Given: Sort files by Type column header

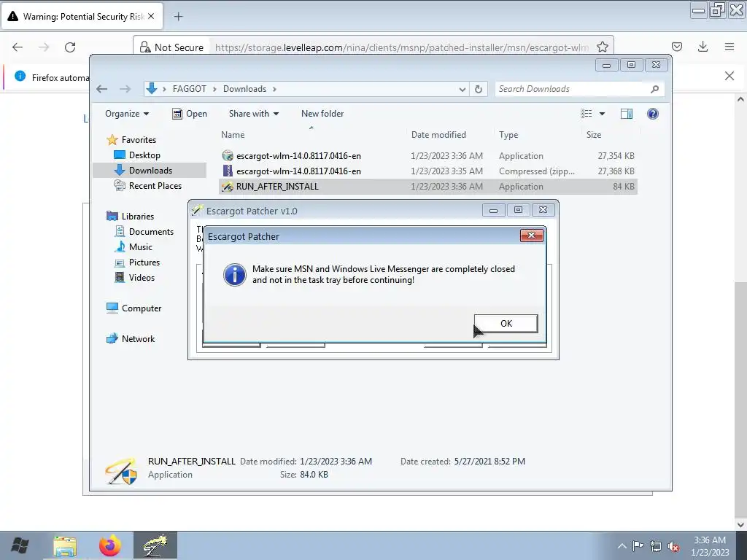Looking at the screenshot, I should pyautogui.click(x=538, y=135).
